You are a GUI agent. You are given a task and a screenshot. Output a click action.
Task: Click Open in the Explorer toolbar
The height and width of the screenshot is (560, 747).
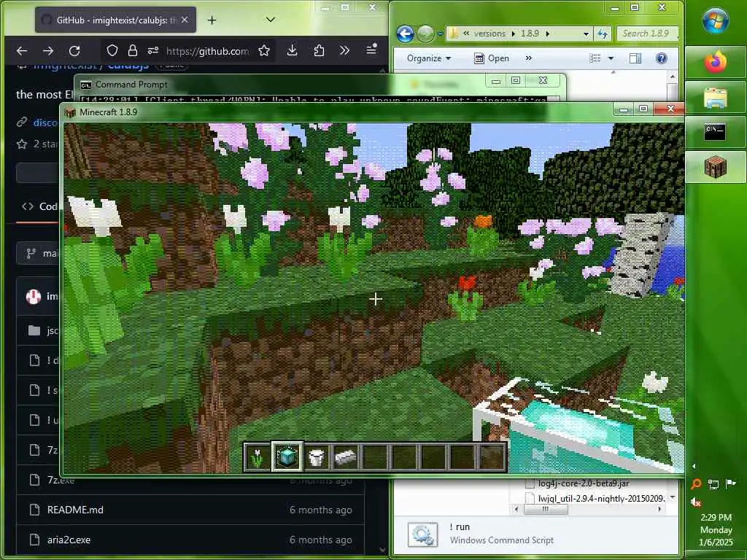coord(492,58)
